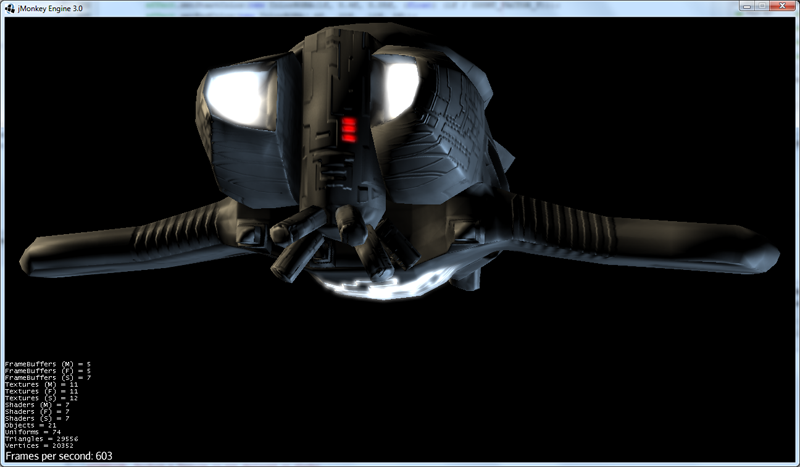Select the red indicator lights on the ship

348,129
